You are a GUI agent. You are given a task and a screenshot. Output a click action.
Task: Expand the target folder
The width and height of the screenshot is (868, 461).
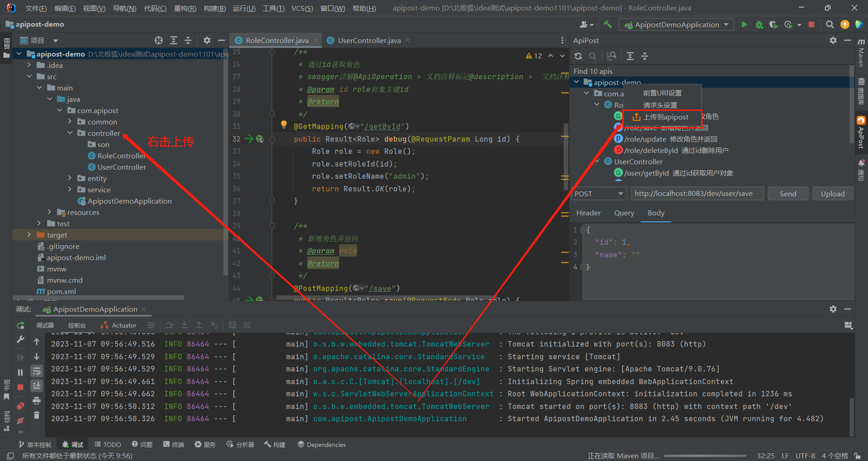pyautogui.click(x=29, y=235)
